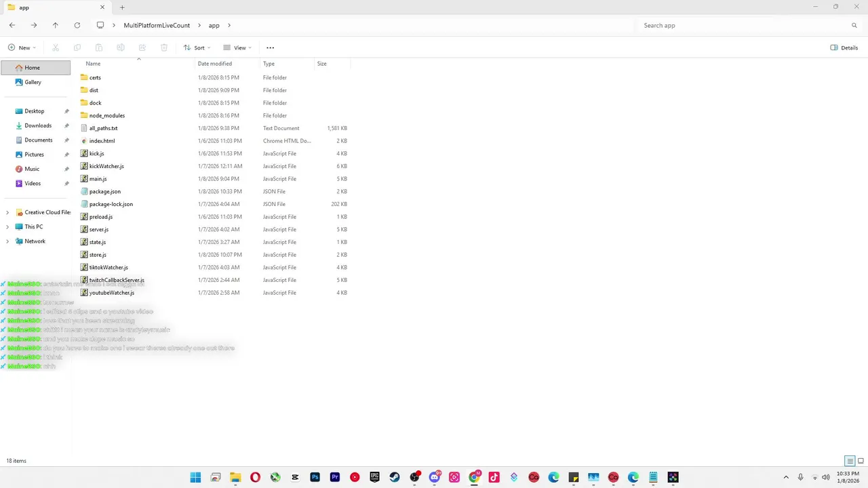Open Premiere Pro from the taskbar
This screenshot has width=868, height=488.
coord(335,477)
